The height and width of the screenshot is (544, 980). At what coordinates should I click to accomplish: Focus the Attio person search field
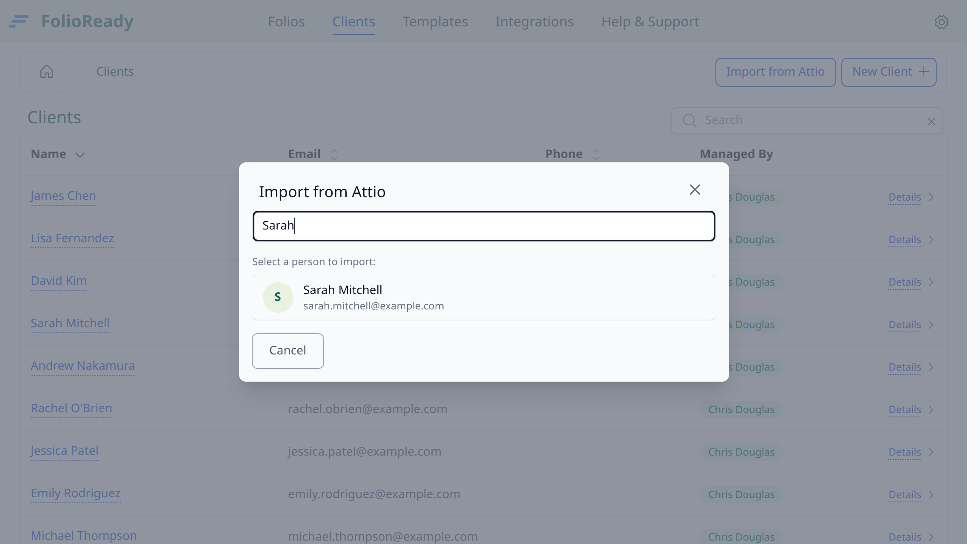(x=484, y=226)
